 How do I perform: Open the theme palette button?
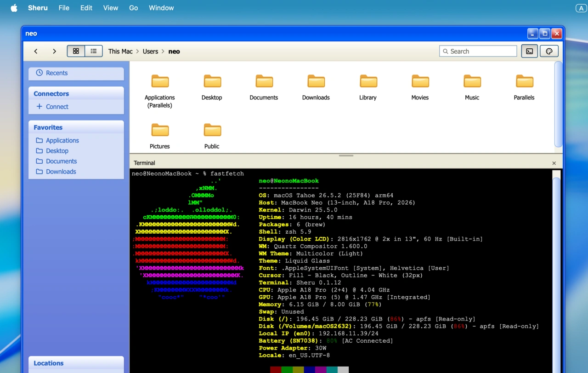point(549,52)
